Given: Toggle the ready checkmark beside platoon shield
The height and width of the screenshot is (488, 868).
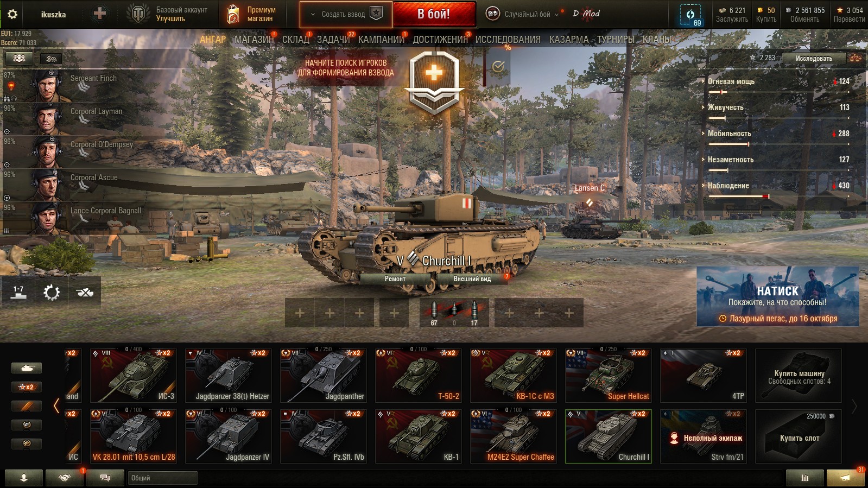Looking at the screenshot, I should pos(498,67).
